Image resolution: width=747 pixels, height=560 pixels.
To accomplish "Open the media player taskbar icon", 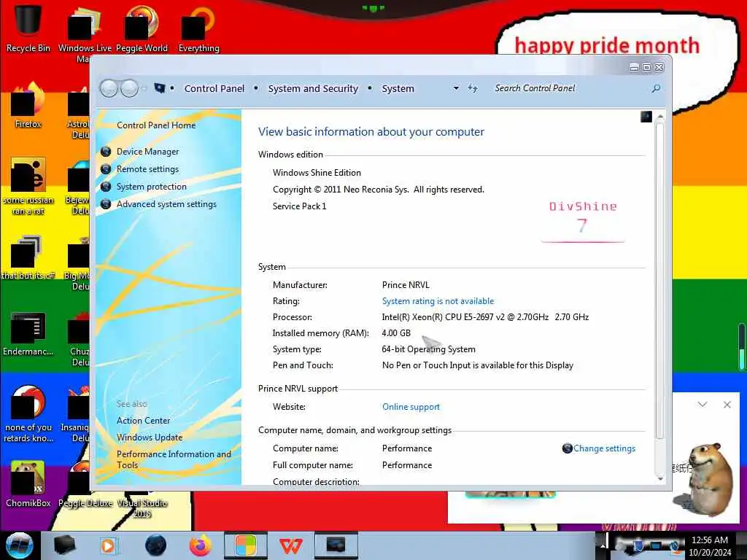I will (108, 545).
